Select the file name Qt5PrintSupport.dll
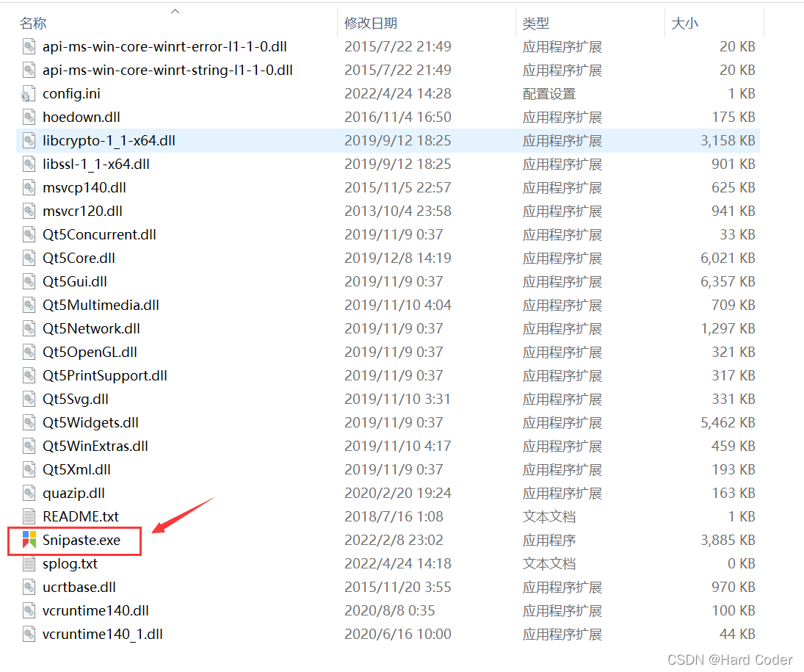 [104, 376]
